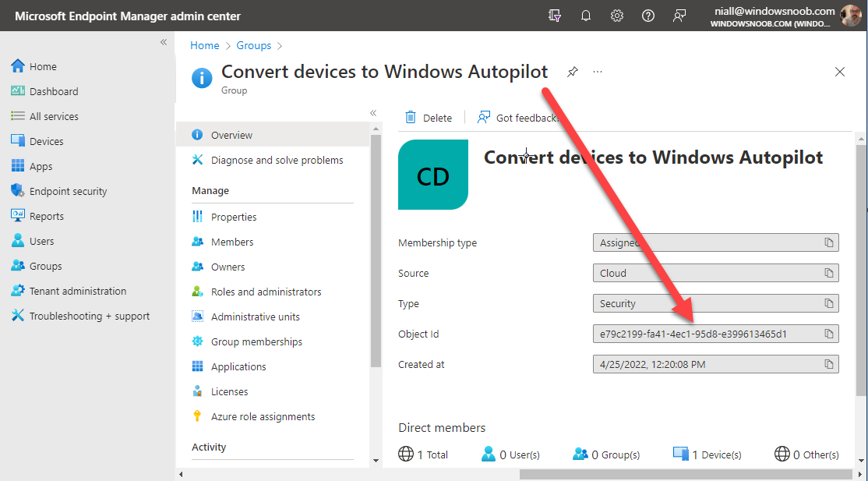This screenshot has width=868, height=481.
Task: Copy the Type value
Action: 829,304
